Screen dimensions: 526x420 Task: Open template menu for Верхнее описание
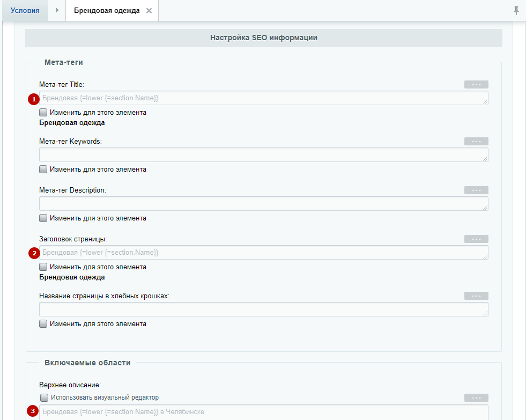(x=476, y=397)
